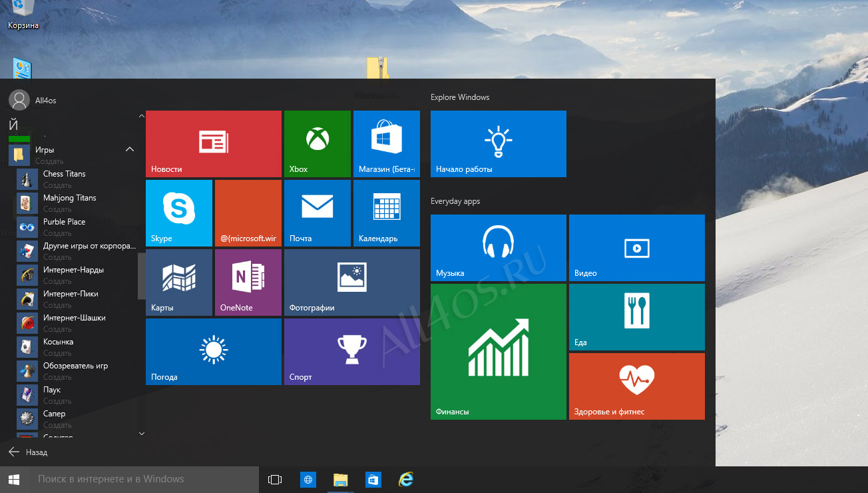The height and width of the screenshot is (493, 868).
Task: Click the Everyday apps group heading
Action: click(455, 201)
